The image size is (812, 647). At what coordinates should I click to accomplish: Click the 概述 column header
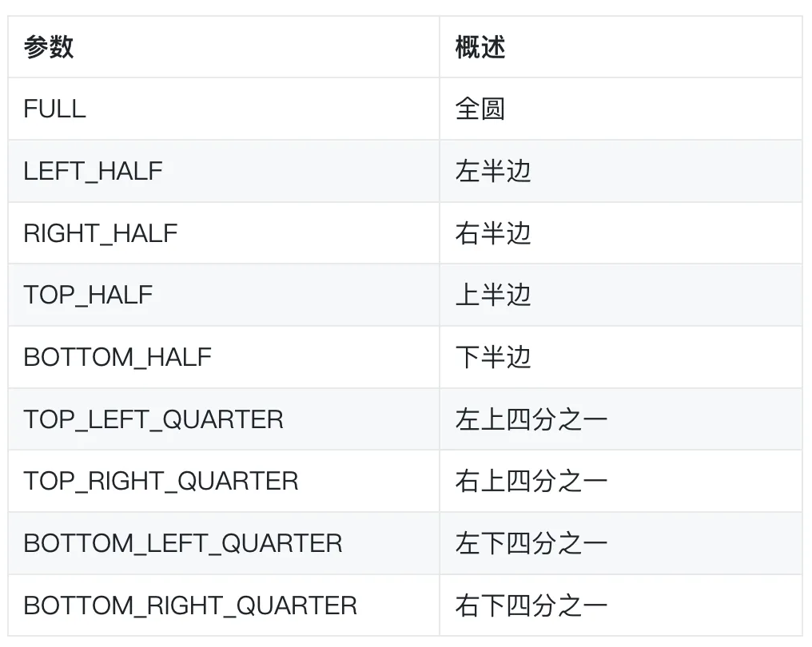click(480, 47)
